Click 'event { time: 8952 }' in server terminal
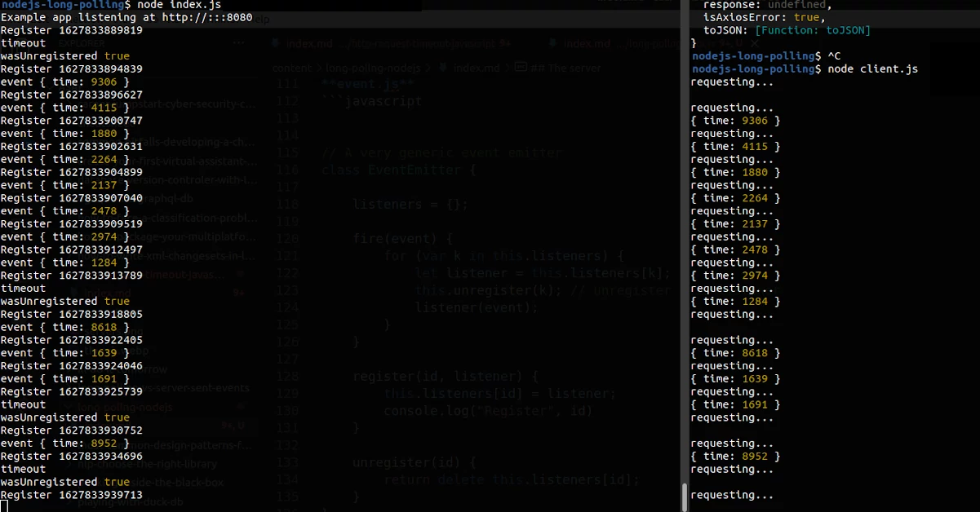980x512 pixels. click(65, 444)
